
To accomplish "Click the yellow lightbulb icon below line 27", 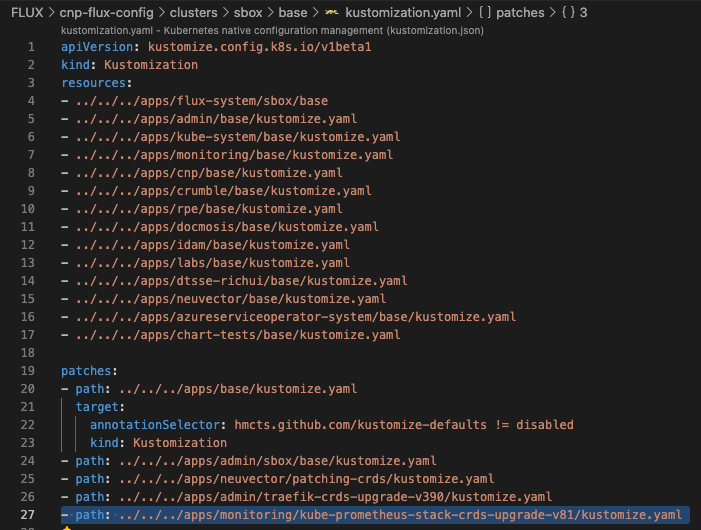I will click(67, 527).
